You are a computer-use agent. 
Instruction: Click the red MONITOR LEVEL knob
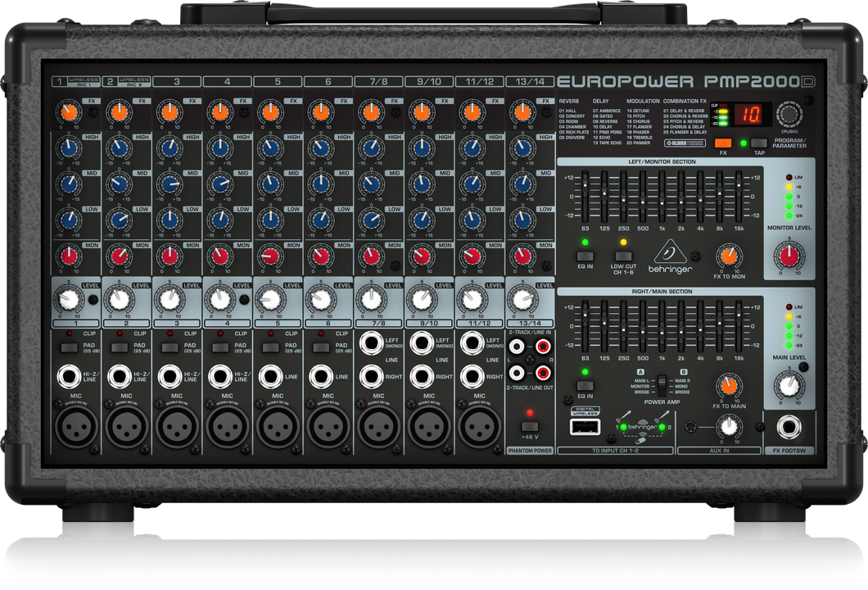point(788,257)
